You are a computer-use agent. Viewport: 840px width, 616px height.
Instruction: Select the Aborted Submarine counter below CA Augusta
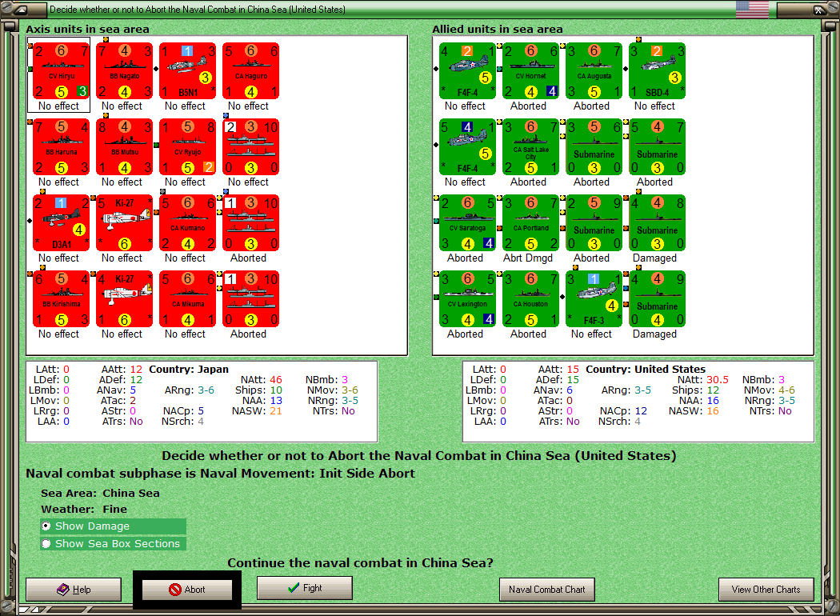point(594,146)
